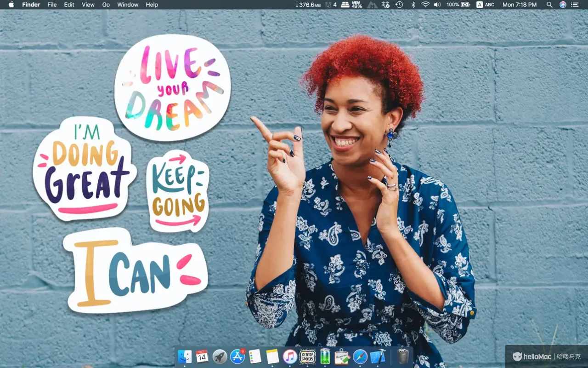Screen dimensions: 588x368
Task: Click the 376.6MB download status item
Action: (308, 5)
